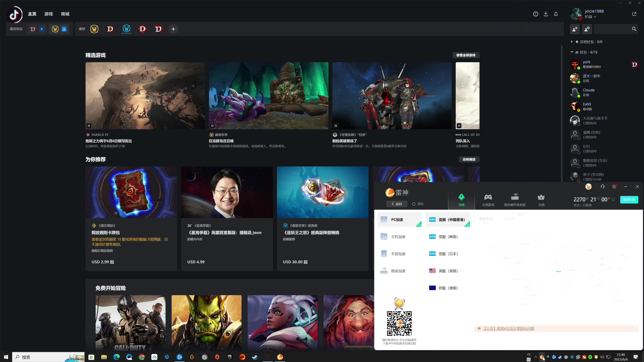Screen dimensions: 644x362
Task: Pause the 守望先锋 featured video
Action: tap(336, 126)
